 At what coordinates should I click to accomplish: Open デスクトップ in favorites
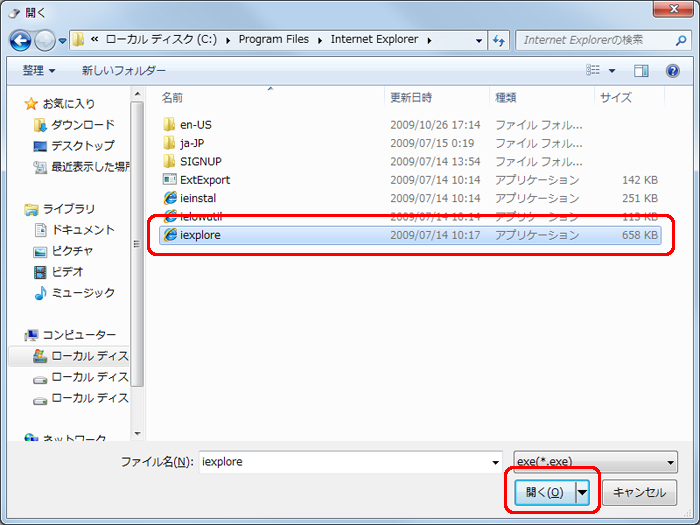pos(74,146)
